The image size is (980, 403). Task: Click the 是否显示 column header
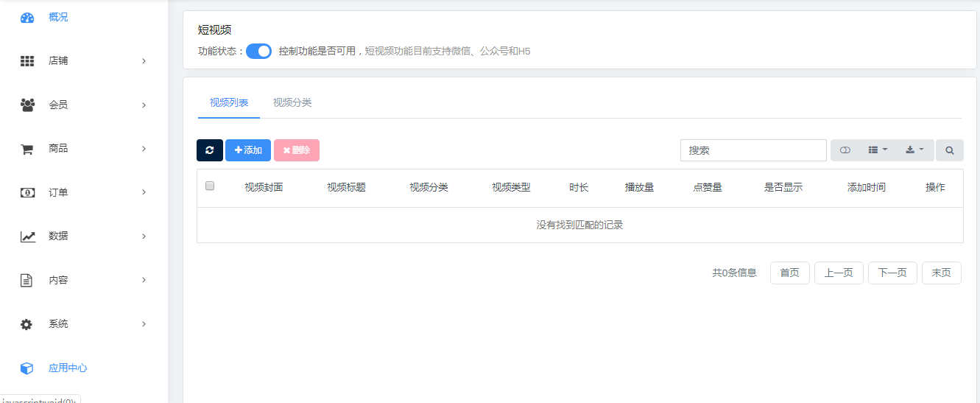(x=783, y=188)
